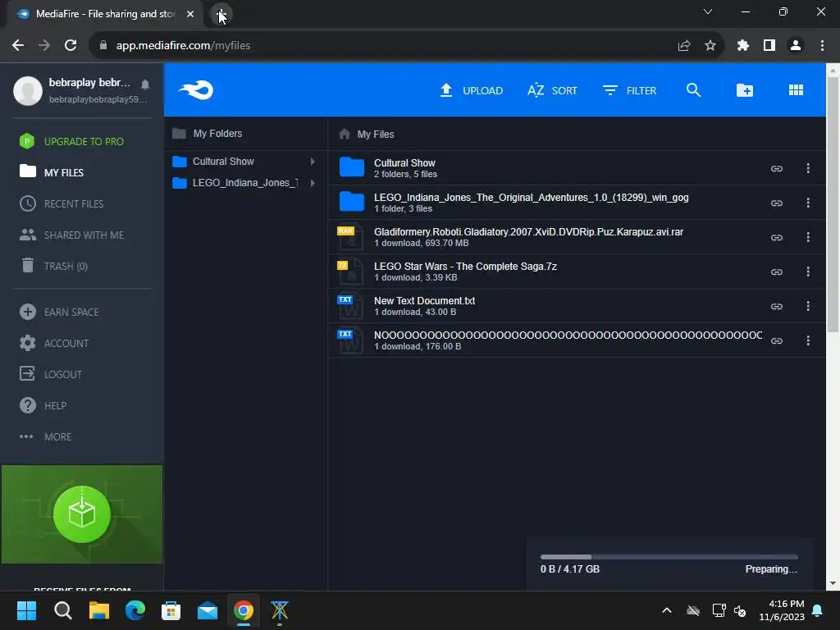840x630 pixels.
Task: Click the upload progress bar
Action: click(669, 557)
